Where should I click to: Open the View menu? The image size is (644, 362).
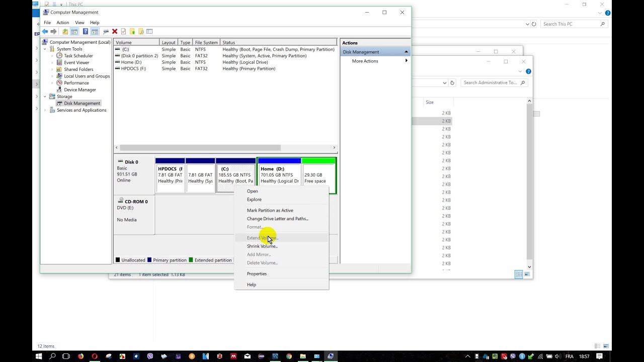pos(79,23)
